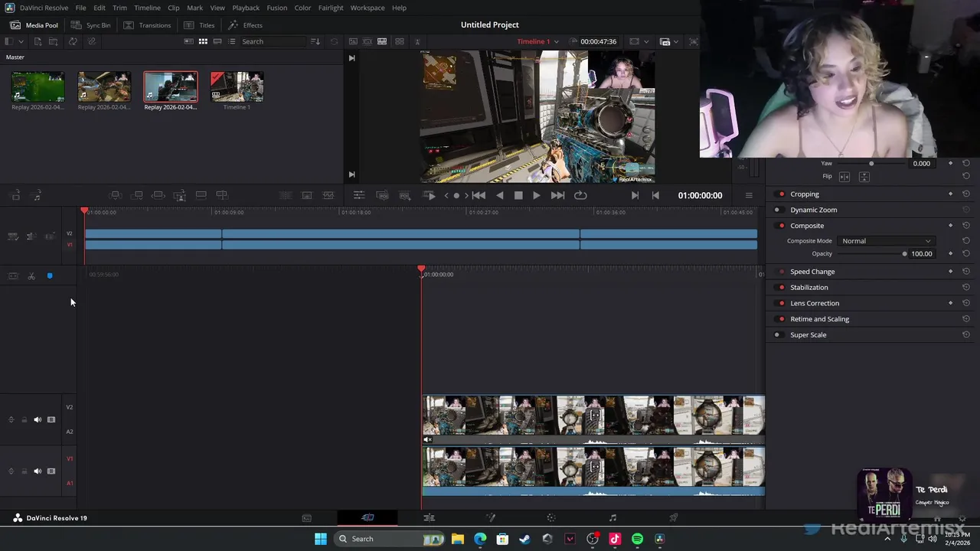Open Steam from the Windows taskbar
This screenshot has width=980, height=551.
(x=524, y=539)
